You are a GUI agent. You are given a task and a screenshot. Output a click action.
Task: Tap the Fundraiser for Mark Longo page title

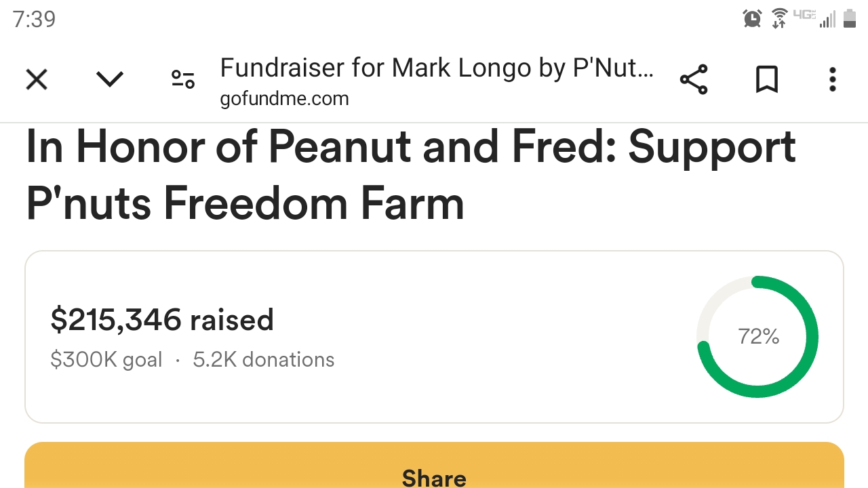(437, 68)
